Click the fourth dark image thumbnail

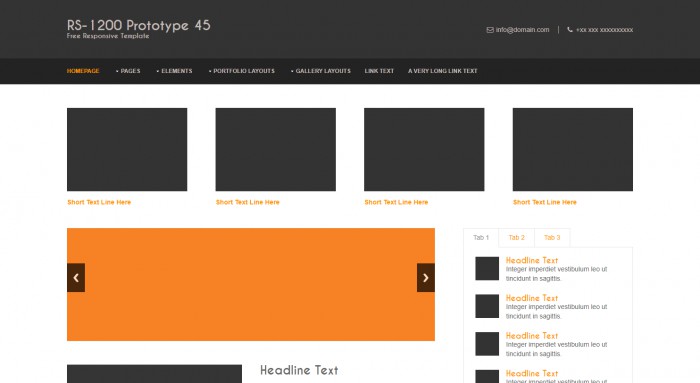pos(573,150)
